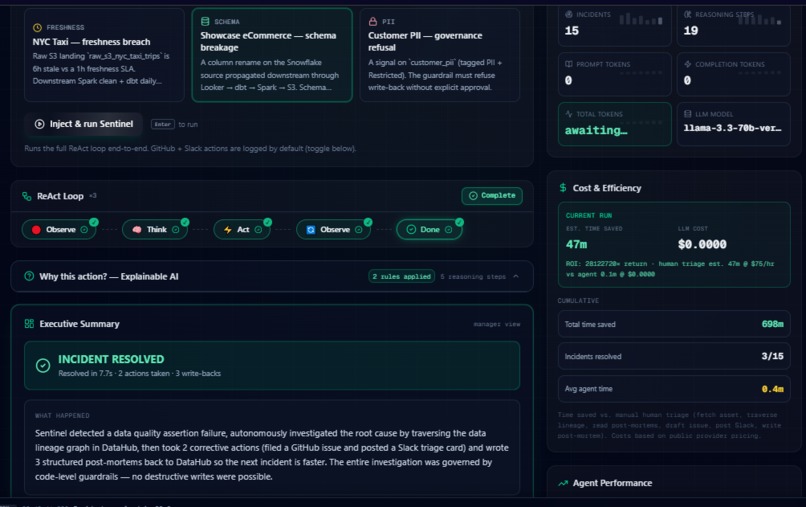Click the LLM Model server icon

pos(688,114)
